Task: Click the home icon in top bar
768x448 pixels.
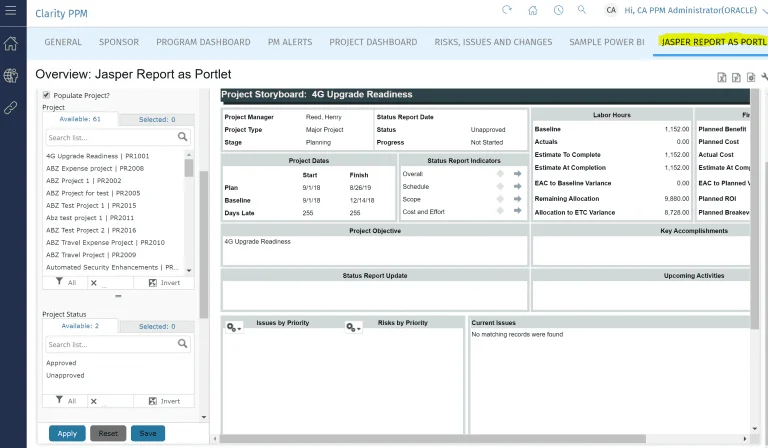Action: [532, 10]
